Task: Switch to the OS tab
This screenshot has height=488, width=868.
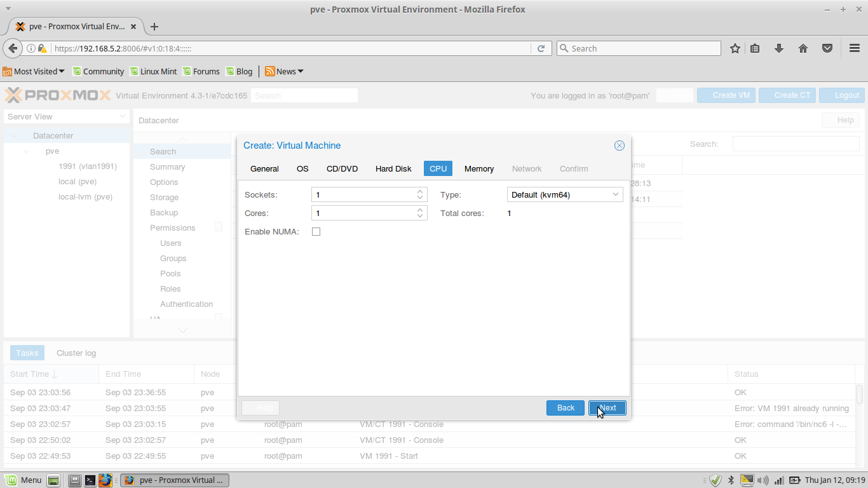Action: point(302,168)
